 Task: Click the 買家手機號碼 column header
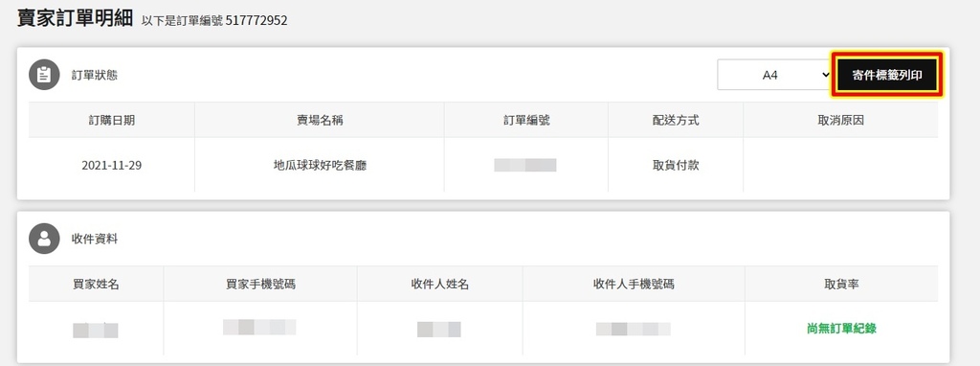tap(260, 284)
